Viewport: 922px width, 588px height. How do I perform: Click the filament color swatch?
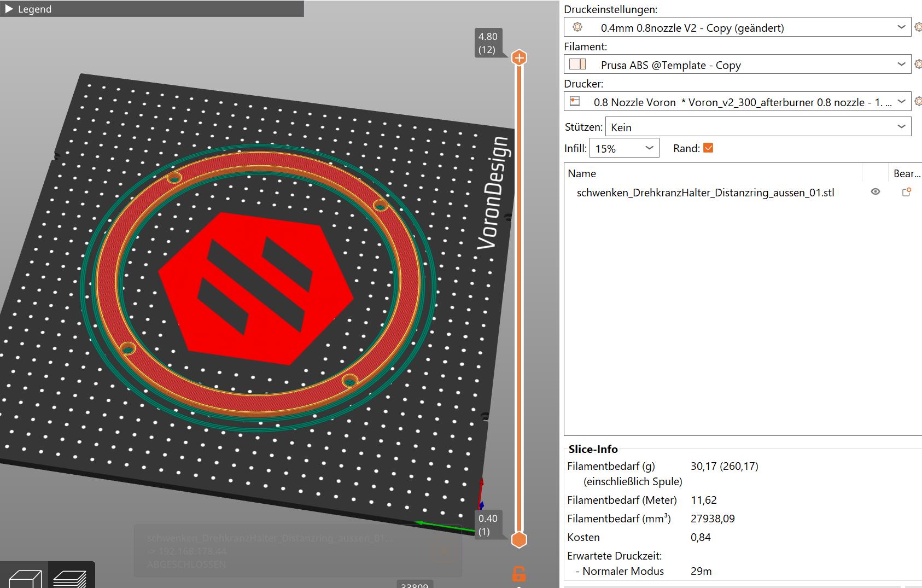click(577, 65)
